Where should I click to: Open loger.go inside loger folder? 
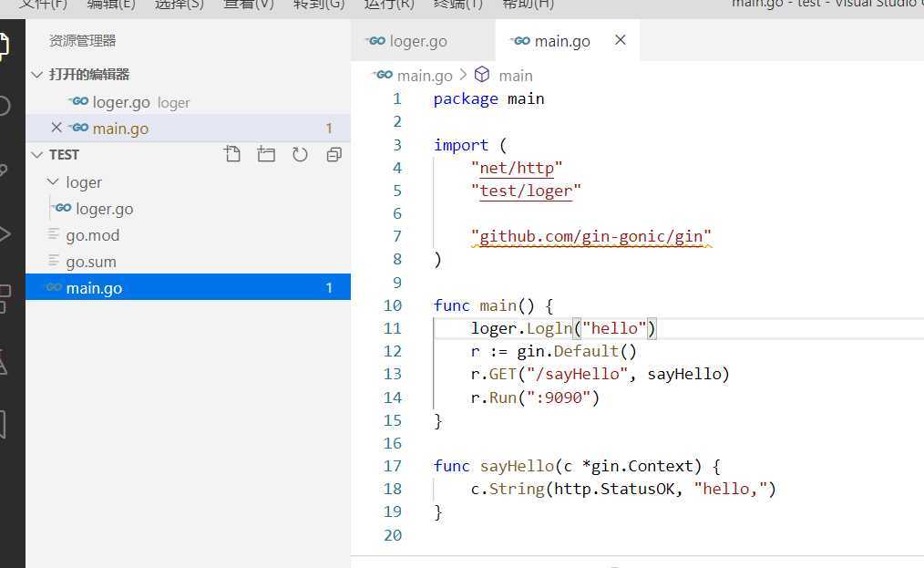coord(189,209)
